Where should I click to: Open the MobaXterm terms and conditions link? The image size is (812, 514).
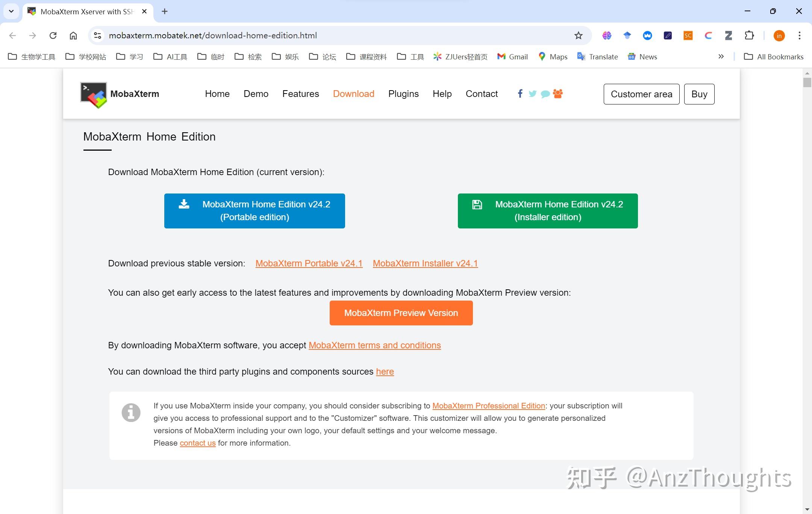click(374, 345)
